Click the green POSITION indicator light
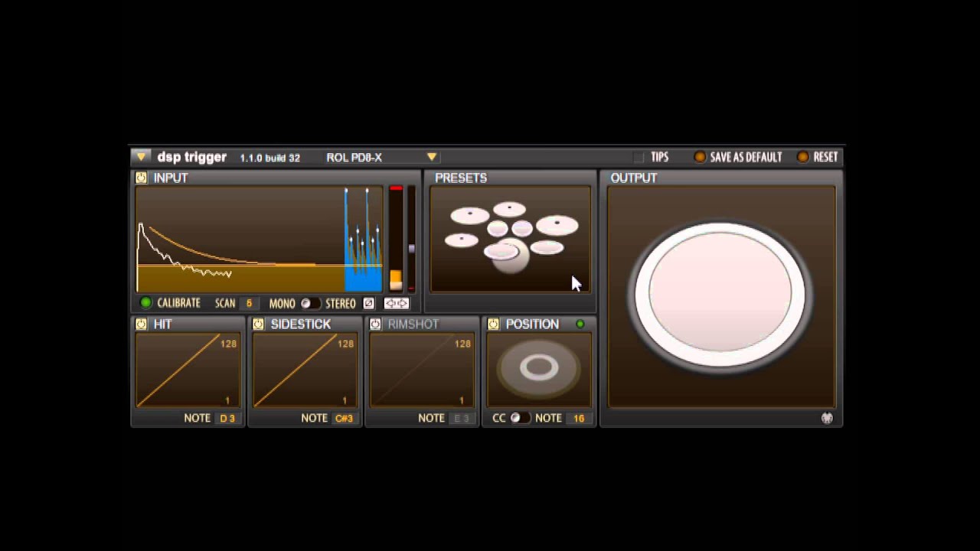980x551 pixels. point(580,324)
